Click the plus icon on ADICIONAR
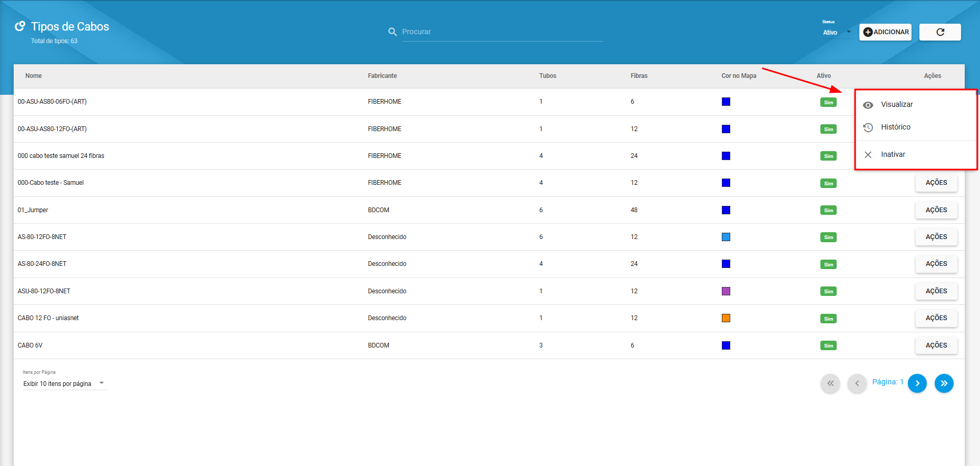The height and width of the screenshot is (466, 980). tap(868, 32)
